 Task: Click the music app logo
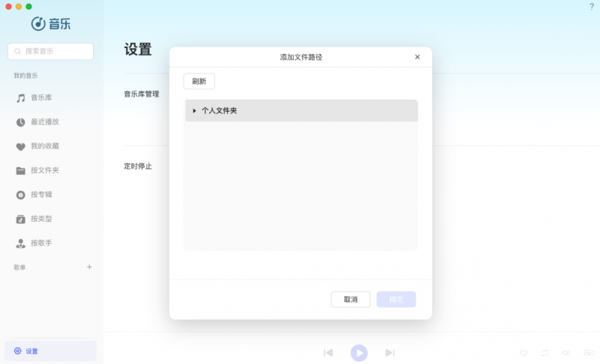pyautogui.click(x=50, y=24)
